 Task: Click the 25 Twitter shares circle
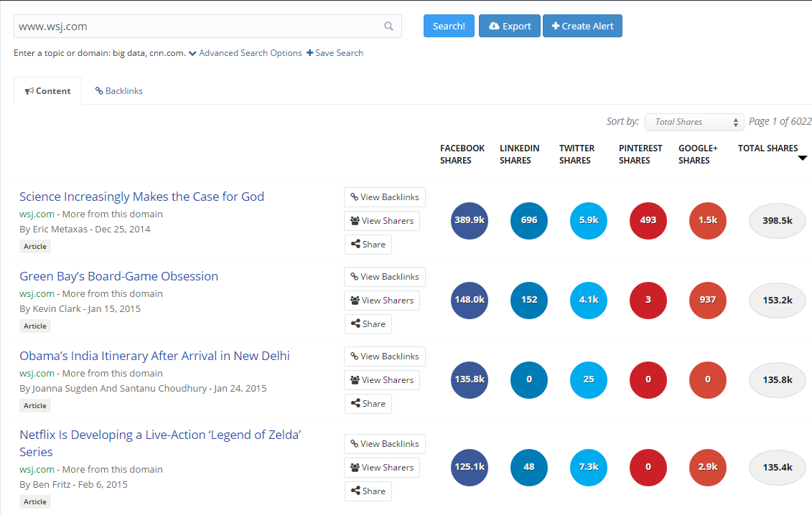click(x=589, y=380)
